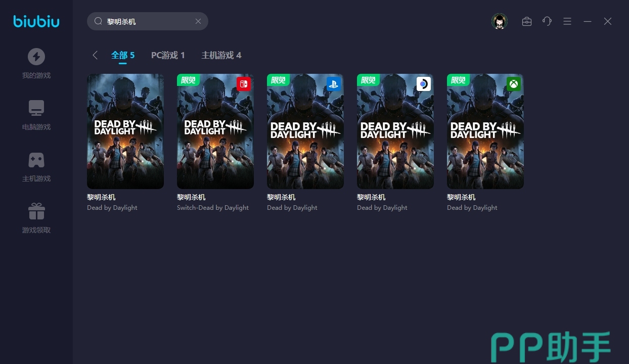Click the search magnifier icon
This screenshot has width=629, height=364.
[99, 21]
